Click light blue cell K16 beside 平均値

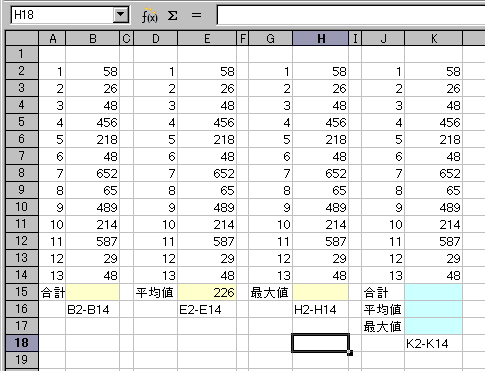click(433, 309)
